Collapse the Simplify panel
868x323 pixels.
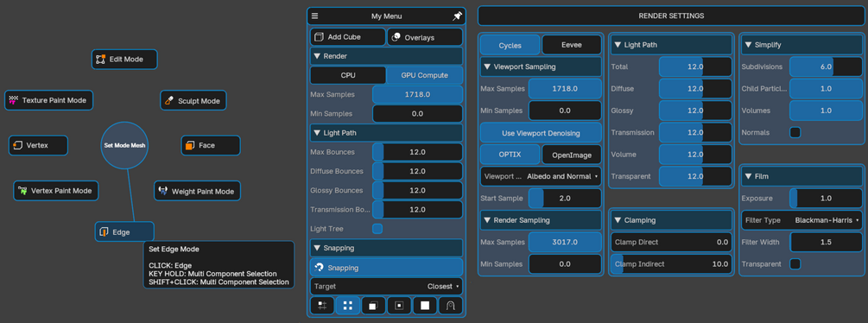(802, 46)
